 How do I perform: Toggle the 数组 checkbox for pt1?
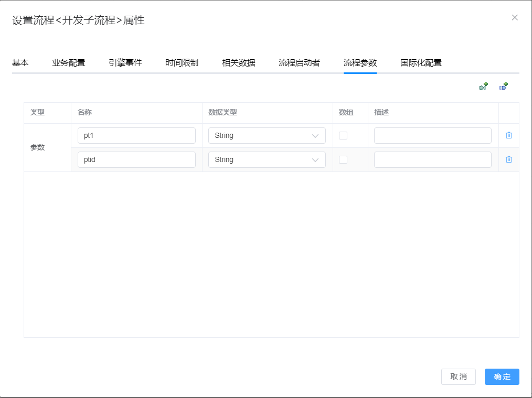[343, 135]
